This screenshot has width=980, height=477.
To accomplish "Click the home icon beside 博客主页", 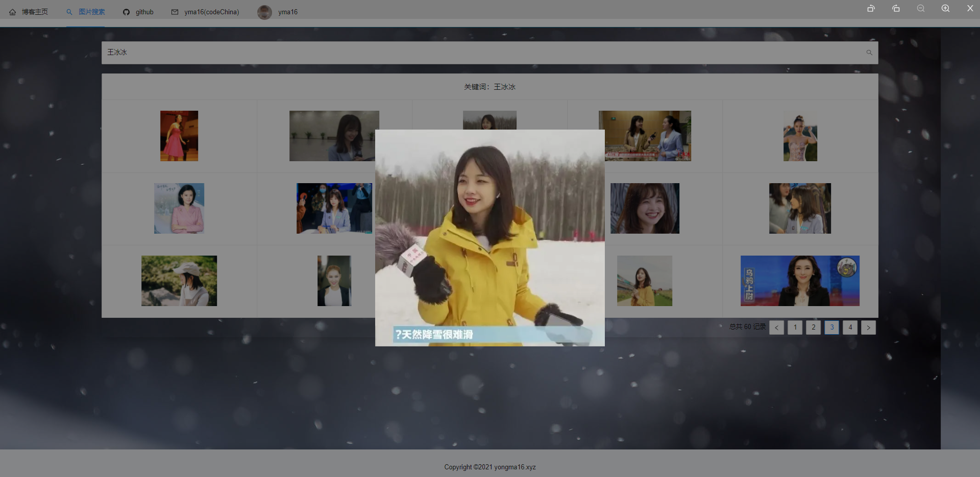I will (x=13, y=12).
